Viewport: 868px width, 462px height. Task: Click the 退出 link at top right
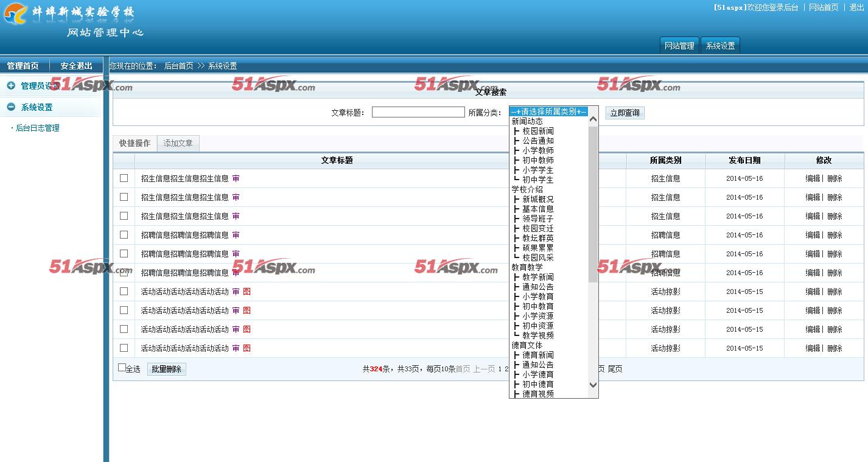pos(856,7)
